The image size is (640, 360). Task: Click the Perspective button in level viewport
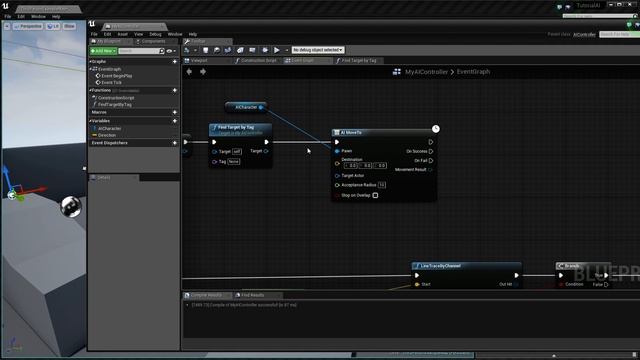tap(28, 26)
